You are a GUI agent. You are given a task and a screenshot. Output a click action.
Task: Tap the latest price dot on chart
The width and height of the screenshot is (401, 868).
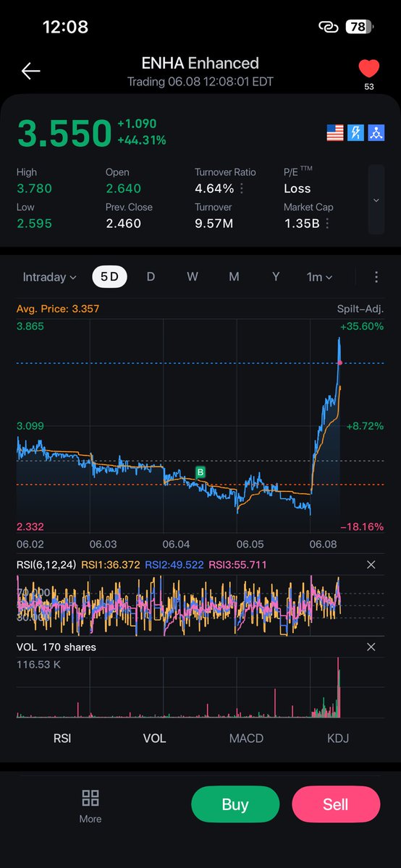[339, 362]
